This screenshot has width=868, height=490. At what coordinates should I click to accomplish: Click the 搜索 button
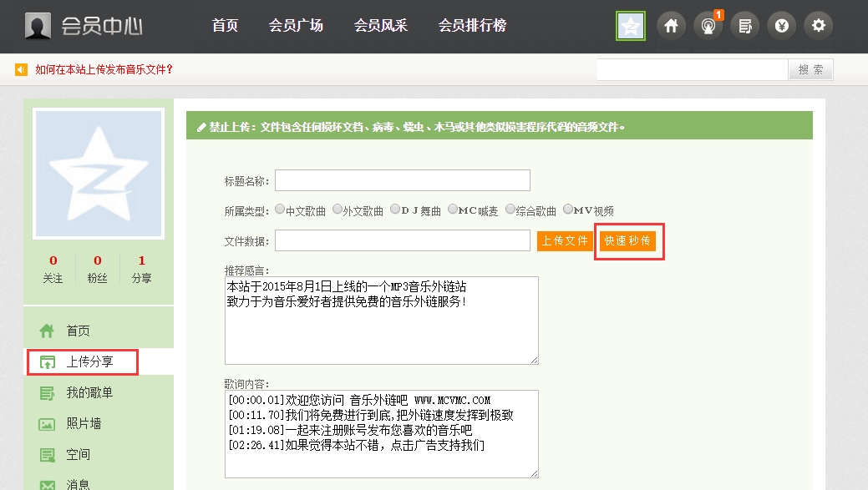[810, 70]
